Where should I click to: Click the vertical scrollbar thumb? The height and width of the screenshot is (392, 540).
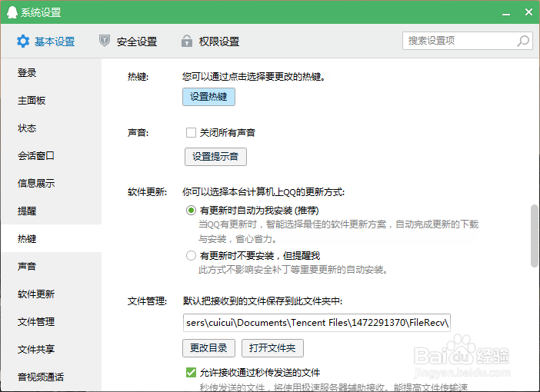click(534, 236)
